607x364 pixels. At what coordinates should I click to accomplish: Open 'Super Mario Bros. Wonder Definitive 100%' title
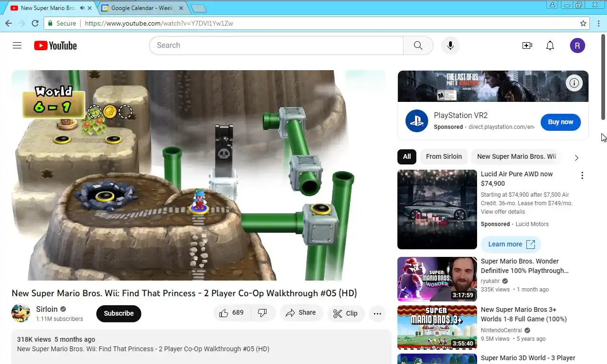[524, 266]
